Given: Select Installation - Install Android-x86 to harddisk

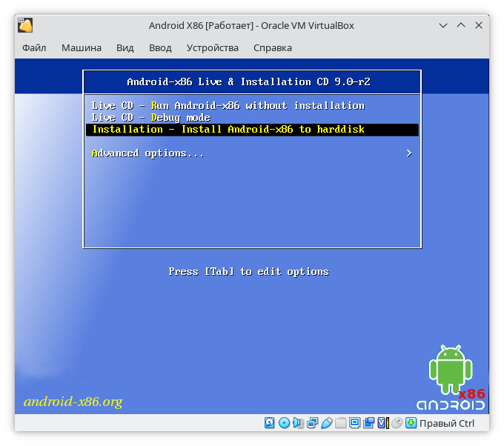Looking at the screenshot, I should (x=228, y=130).
